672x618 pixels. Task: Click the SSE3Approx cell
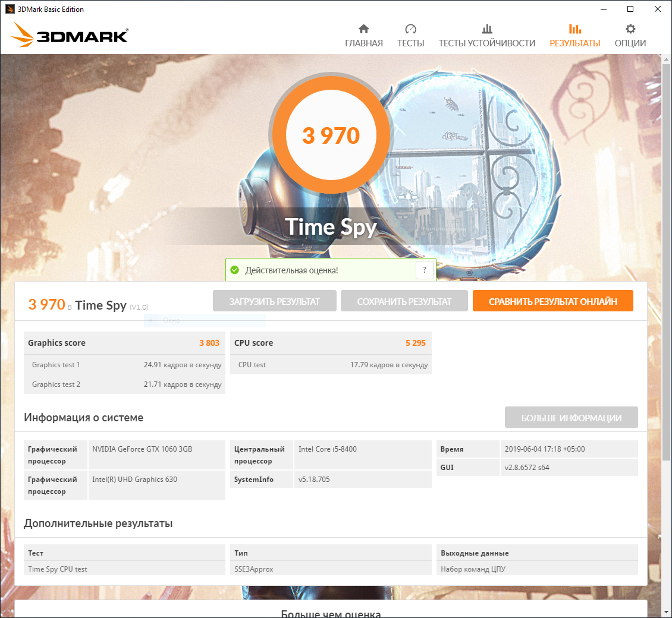pyautogui.click(x=331, y=569)
